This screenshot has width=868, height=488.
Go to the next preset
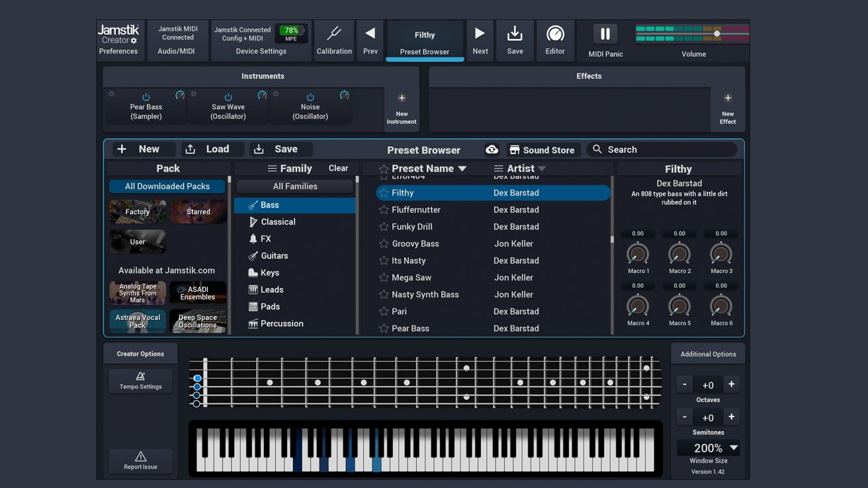[x=480, y=40]
